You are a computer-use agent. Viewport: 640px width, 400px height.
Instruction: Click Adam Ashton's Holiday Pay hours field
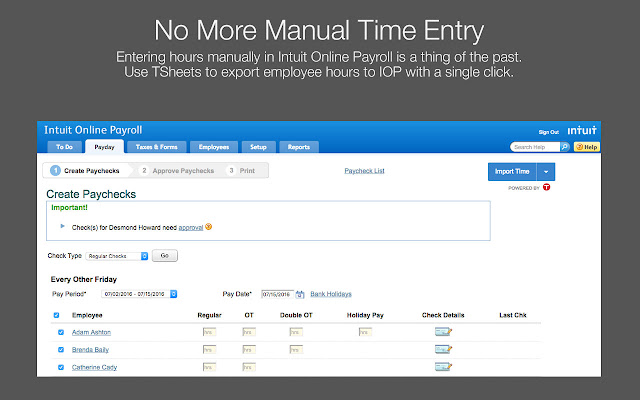(x=365, y=332)
